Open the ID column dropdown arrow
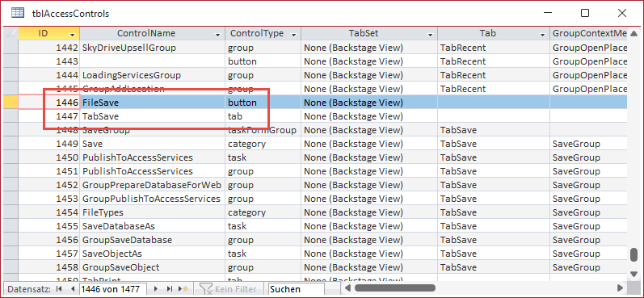The height and width of the screenshot is (298, 644). coord(73,35)
